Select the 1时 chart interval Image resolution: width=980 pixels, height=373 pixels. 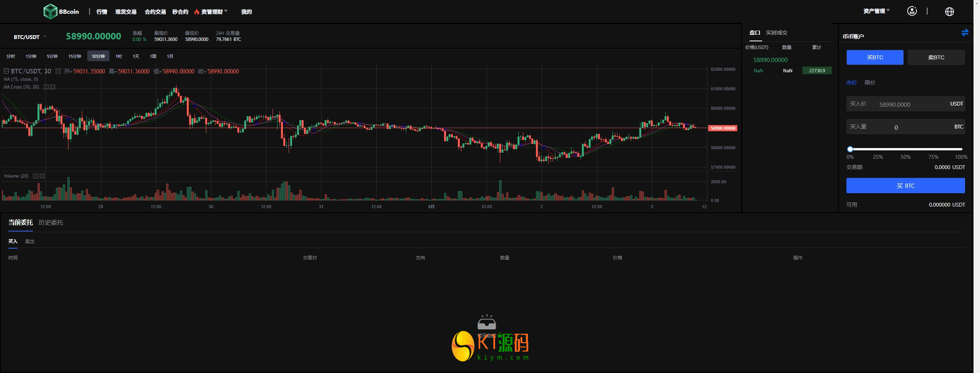(x=119, y=56)
